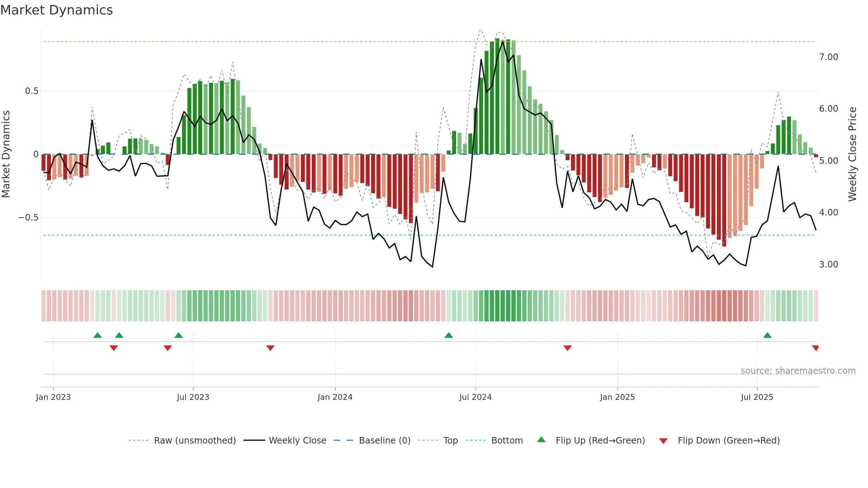Select the flip-up marker just before Jul 2023

coord(179,335)
